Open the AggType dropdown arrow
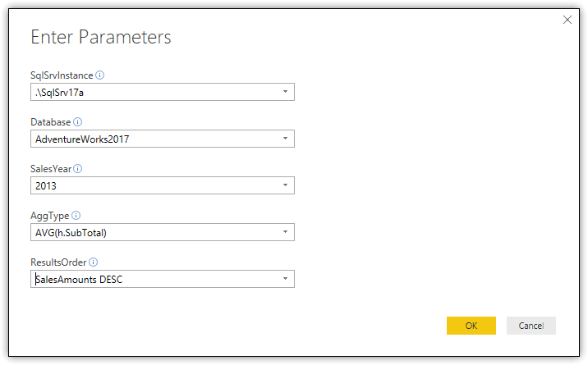Image resolution: width=588 pixels, height=365 pixels. pyautogui.click(x=284, y=232)
